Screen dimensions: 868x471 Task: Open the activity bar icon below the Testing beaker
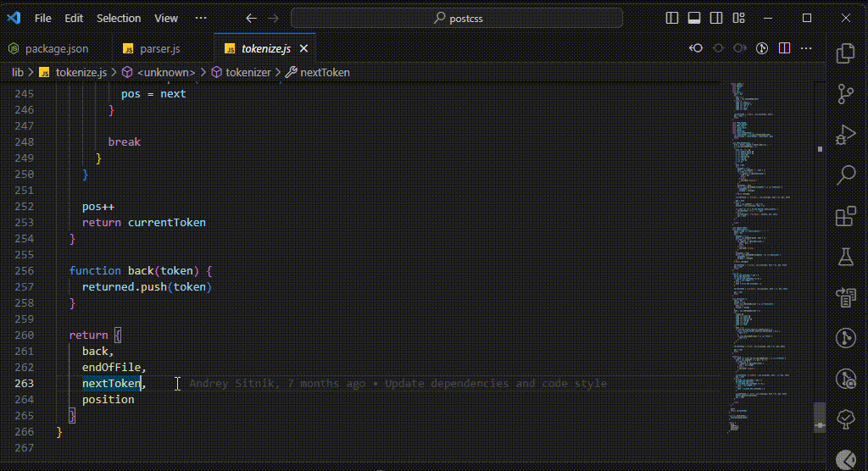pyautogui.click(x=845, y=297)
